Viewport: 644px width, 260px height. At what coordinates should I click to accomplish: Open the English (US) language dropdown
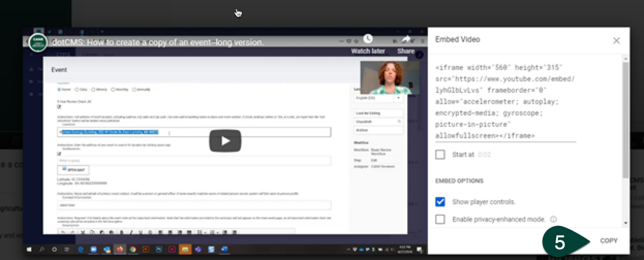tap(378, 98)
